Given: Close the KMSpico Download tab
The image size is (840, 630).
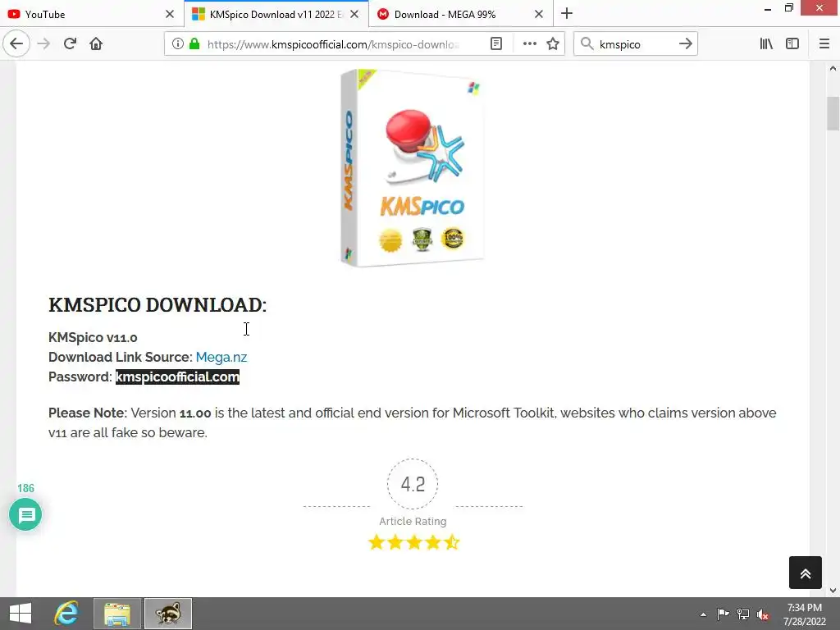Looking at the screenshot, I should pyautogui.click(x=354, y=14).
